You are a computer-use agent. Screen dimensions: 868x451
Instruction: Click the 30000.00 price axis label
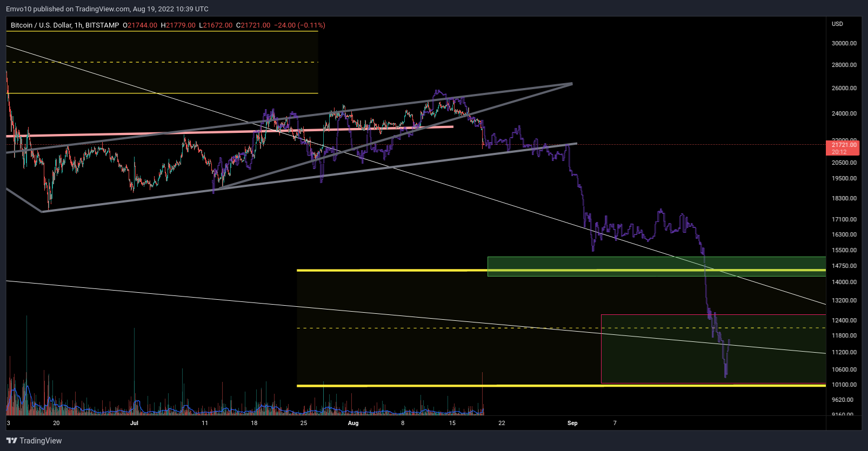tap(844, 43)
